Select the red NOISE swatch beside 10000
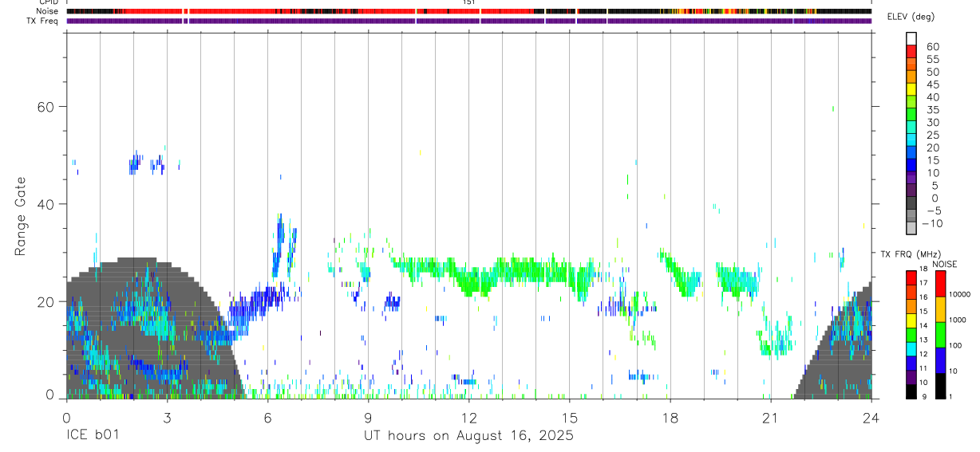 [940, 284]
